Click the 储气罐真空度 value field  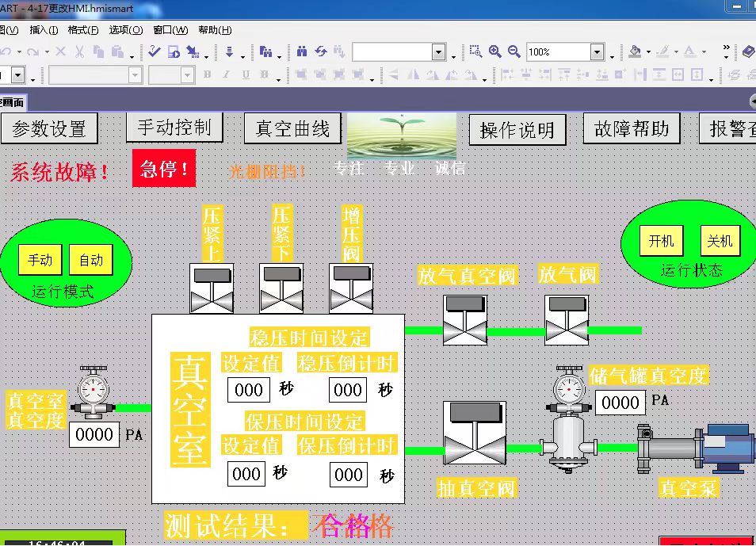tap(620, 403)
